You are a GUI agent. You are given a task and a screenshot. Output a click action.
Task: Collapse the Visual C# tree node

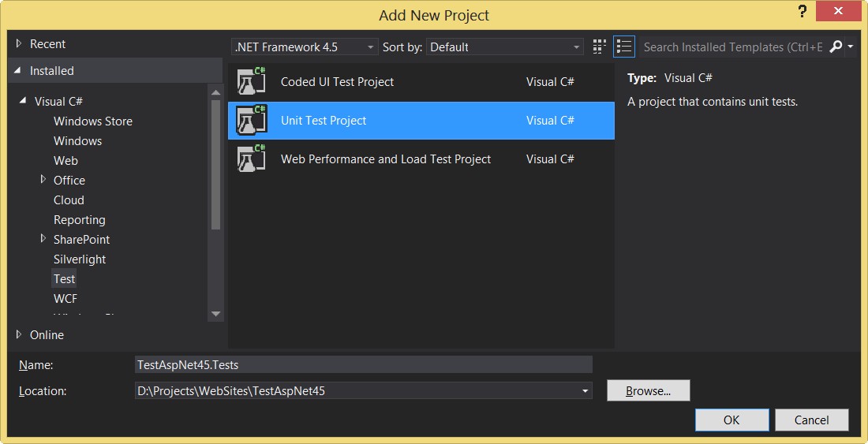[23, 101]
